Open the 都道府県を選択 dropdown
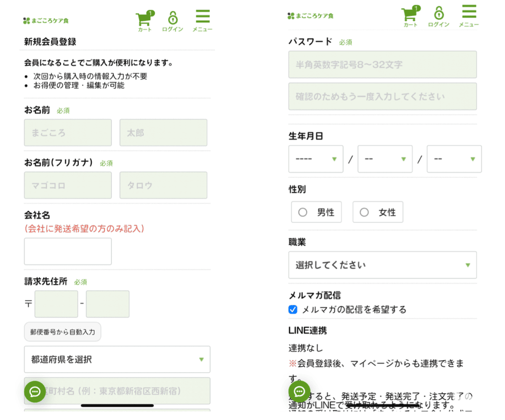This screenshot has height=420, width=505. (117, 359)
